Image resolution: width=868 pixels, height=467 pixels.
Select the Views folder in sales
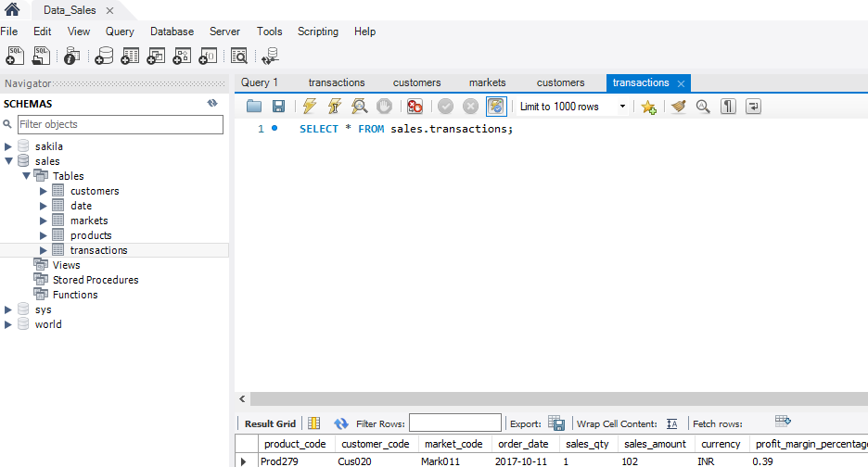66,265
